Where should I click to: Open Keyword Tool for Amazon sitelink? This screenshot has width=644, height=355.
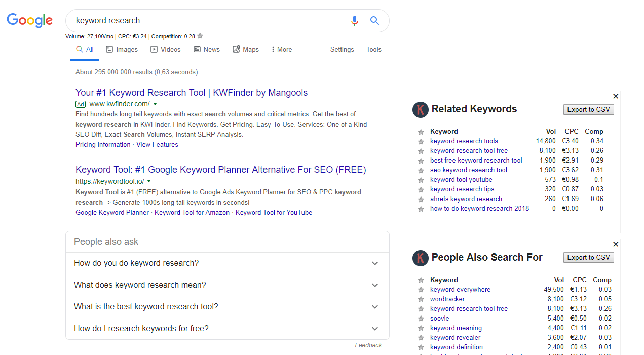(192, 213)
